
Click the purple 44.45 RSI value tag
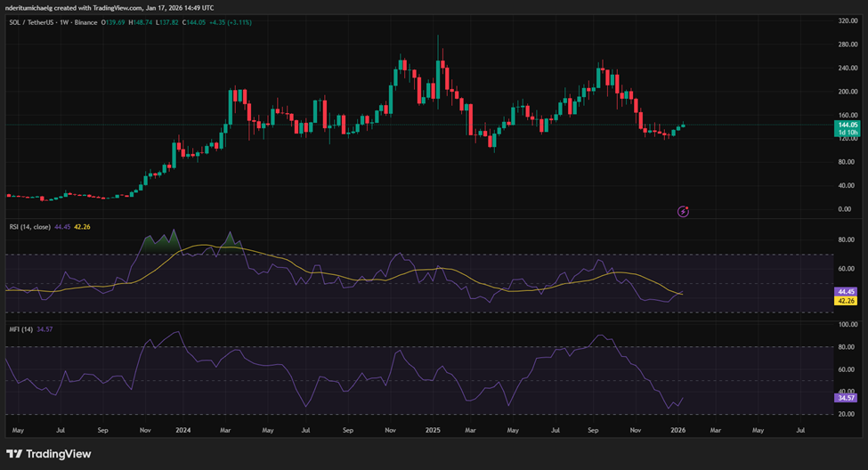coord(845,292)
